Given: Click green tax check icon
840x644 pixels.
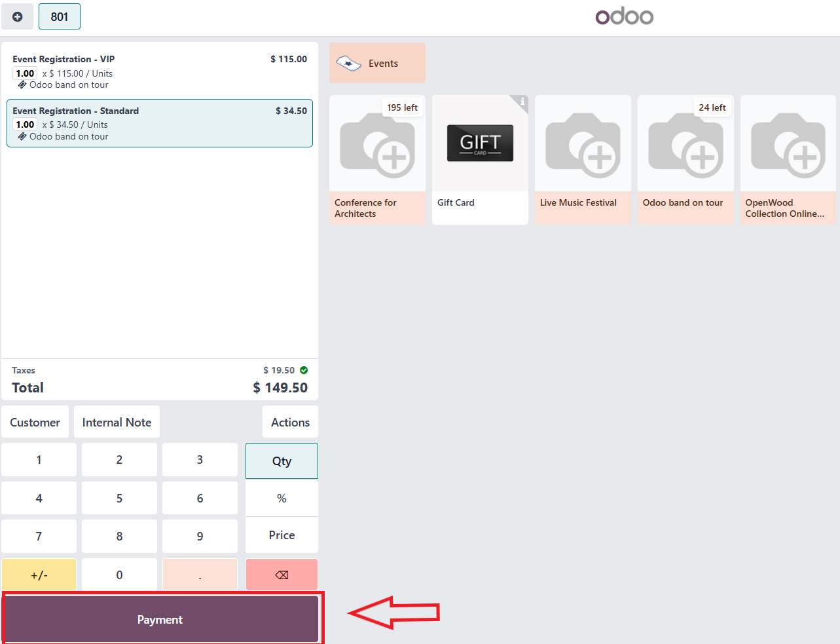Looking at the screenshot, I should coord(304,370).
